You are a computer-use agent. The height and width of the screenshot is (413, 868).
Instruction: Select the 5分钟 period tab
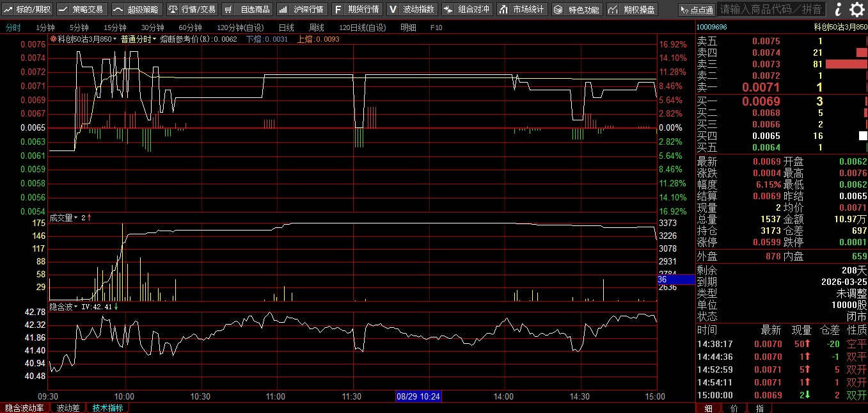tap(79, 28)
